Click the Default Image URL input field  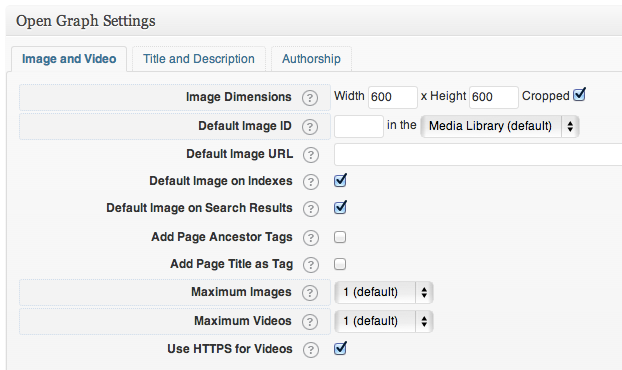478,155
